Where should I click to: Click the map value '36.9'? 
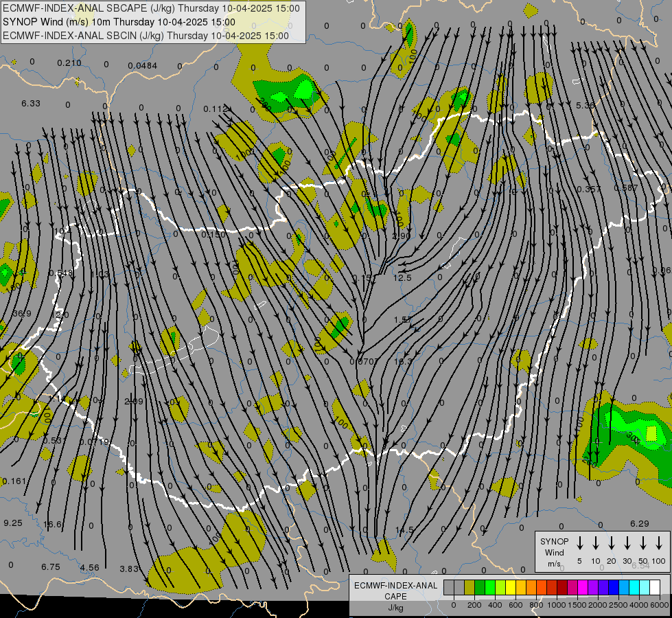[22, 314]
